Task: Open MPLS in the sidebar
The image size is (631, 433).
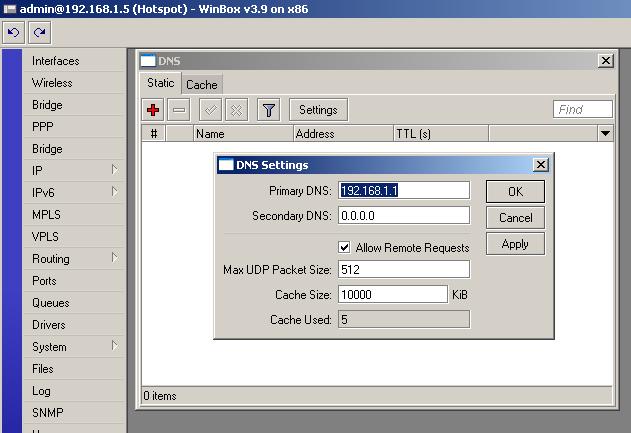Action: pyautogui.click(x=74, y=214)
